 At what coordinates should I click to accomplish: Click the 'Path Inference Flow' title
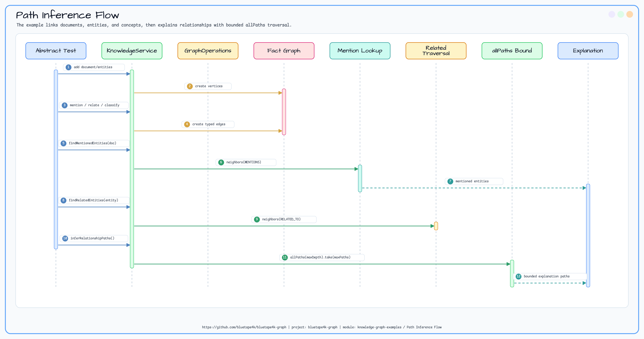68,15
